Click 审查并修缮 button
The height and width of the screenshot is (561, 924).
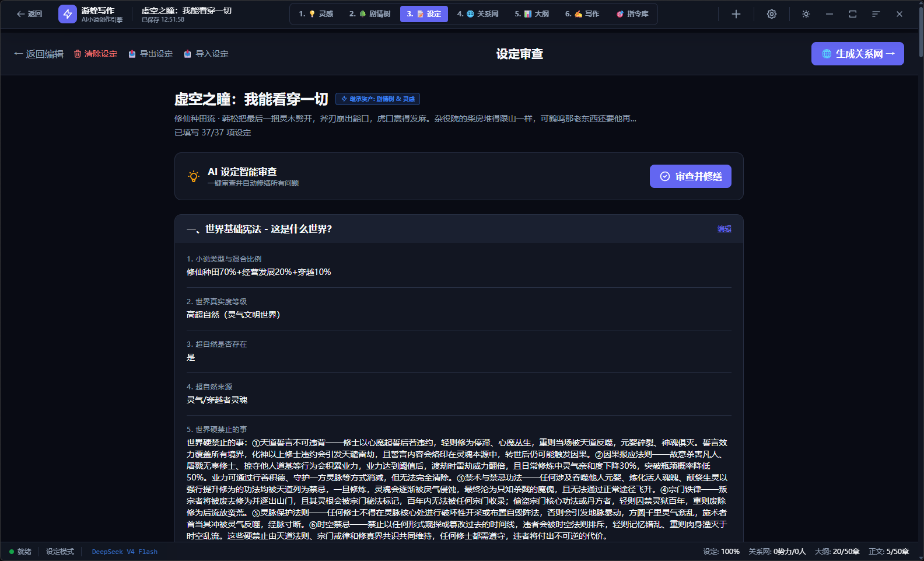click(691, 176)
